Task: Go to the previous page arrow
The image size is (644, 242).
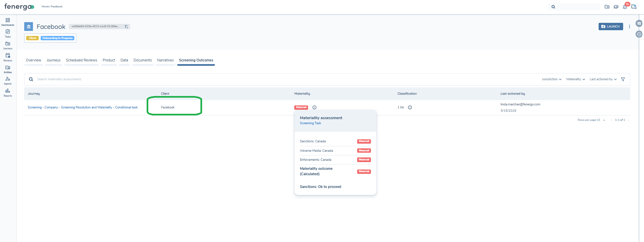Action: [x=611, y=120]
